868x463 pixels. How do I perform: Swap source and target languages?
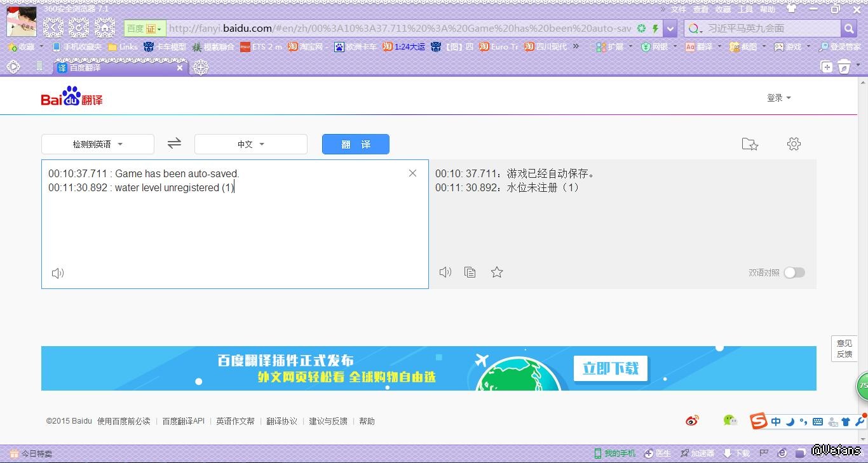pyautogui.click(x=174, y=144)
